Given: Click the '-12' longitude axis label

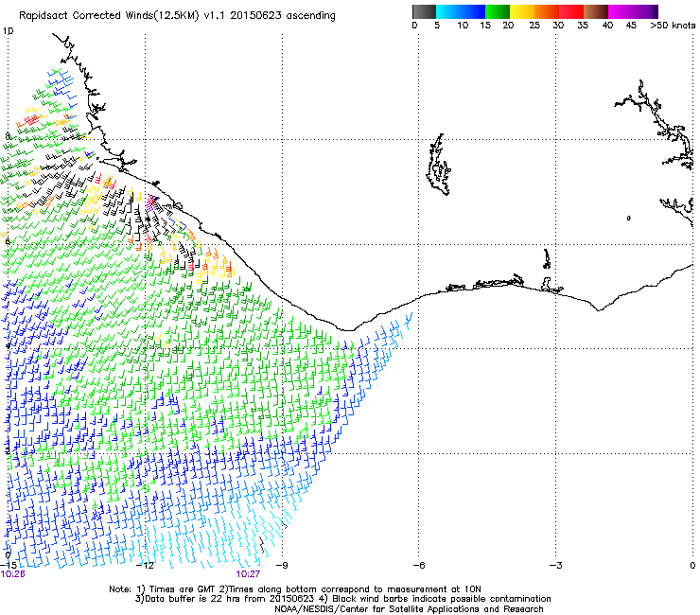Looking at the screenshot, I should point(145,566).
